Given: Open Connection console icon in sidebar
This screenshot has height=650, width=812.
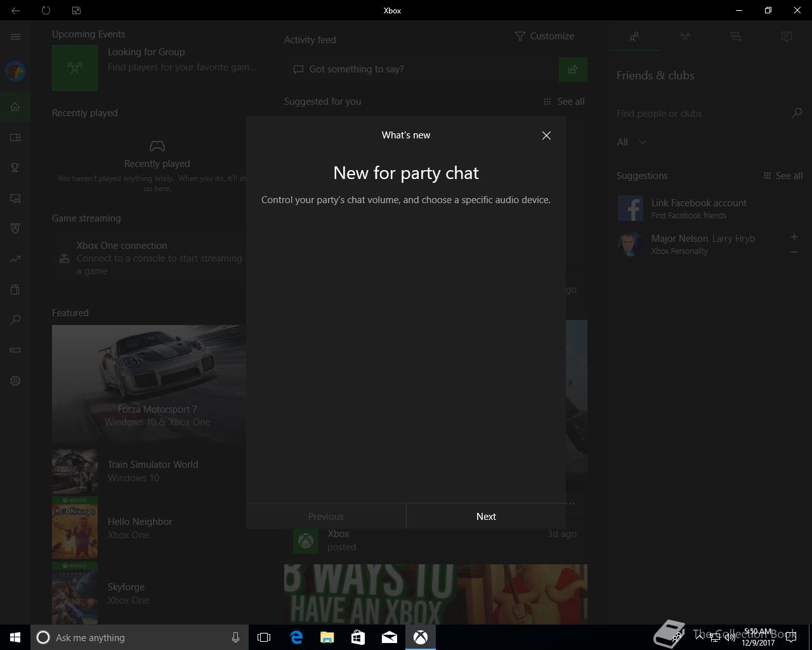Looking at the screenshot, I should (15, 350).
